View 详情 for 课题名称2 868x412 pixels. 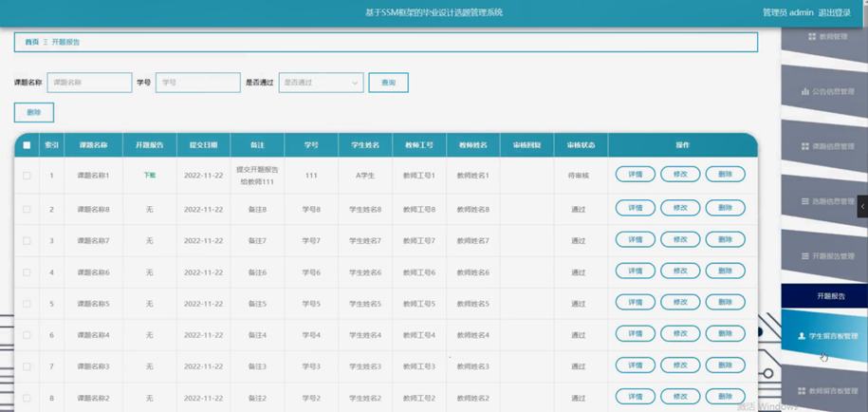(x=636, y=397)
